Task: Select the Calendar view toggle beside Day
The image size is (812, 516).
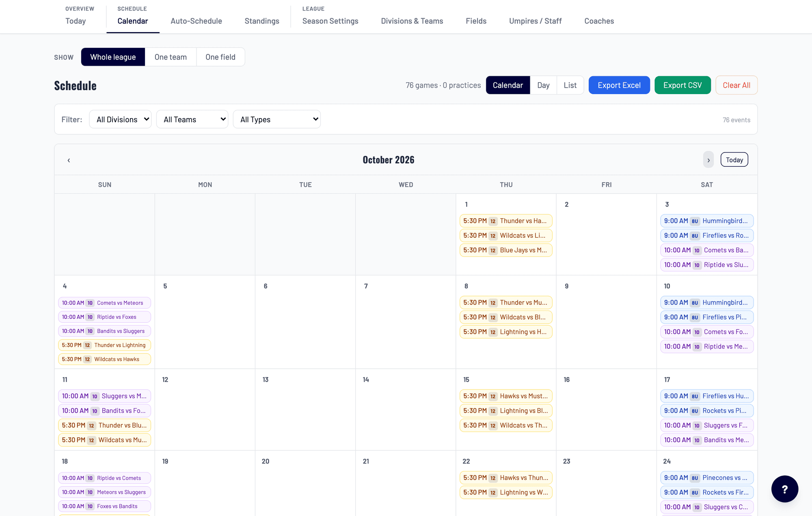Action: [508, 85]
